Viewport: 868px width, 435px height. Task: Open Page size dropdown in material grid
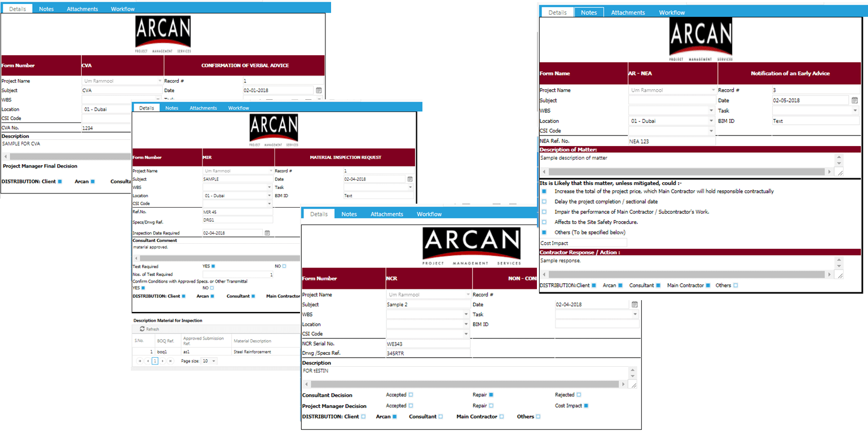(214, 361)
